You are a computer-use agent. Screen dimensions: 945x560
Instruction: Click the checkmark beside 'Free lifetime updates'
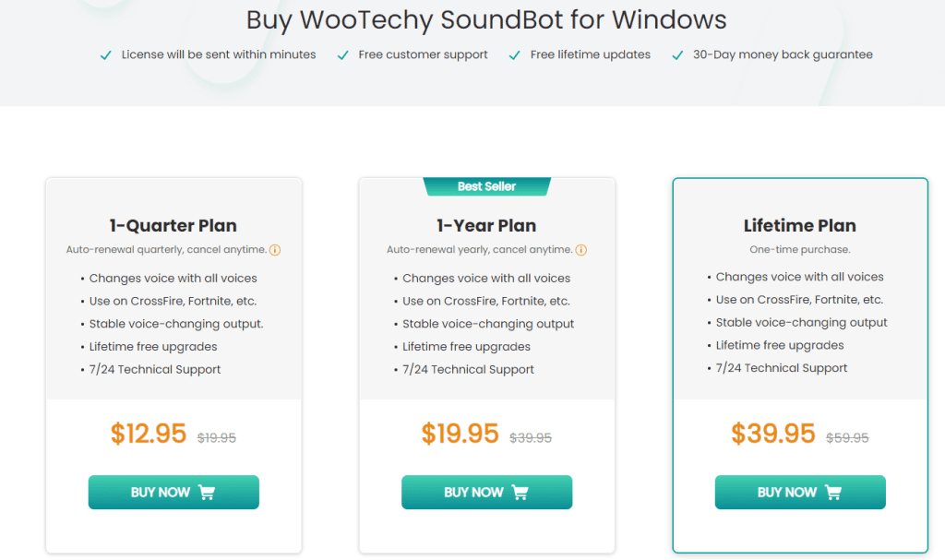(514, 54)
